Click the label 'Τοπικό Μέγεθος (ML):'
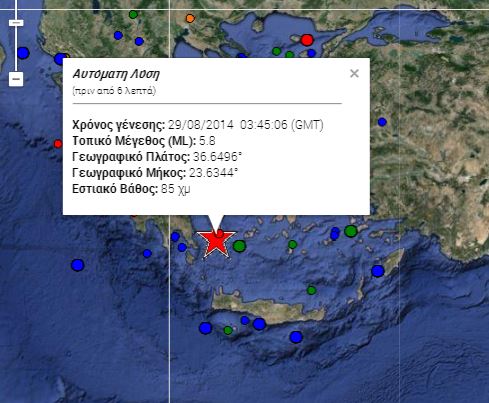 (134, 141)
